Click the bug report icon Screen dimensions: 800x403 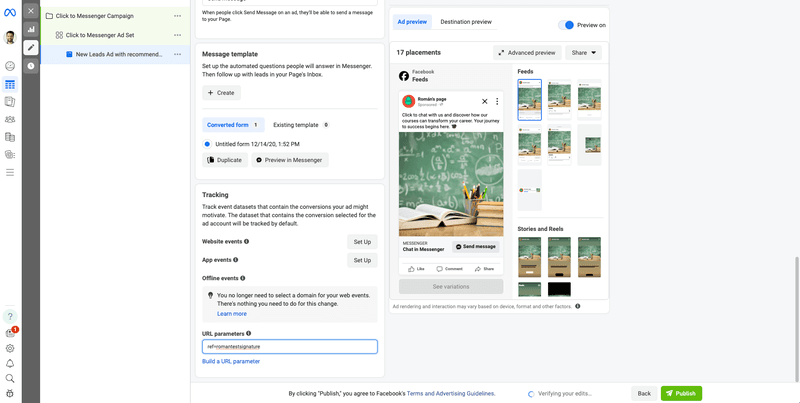(x=10, y=393)
